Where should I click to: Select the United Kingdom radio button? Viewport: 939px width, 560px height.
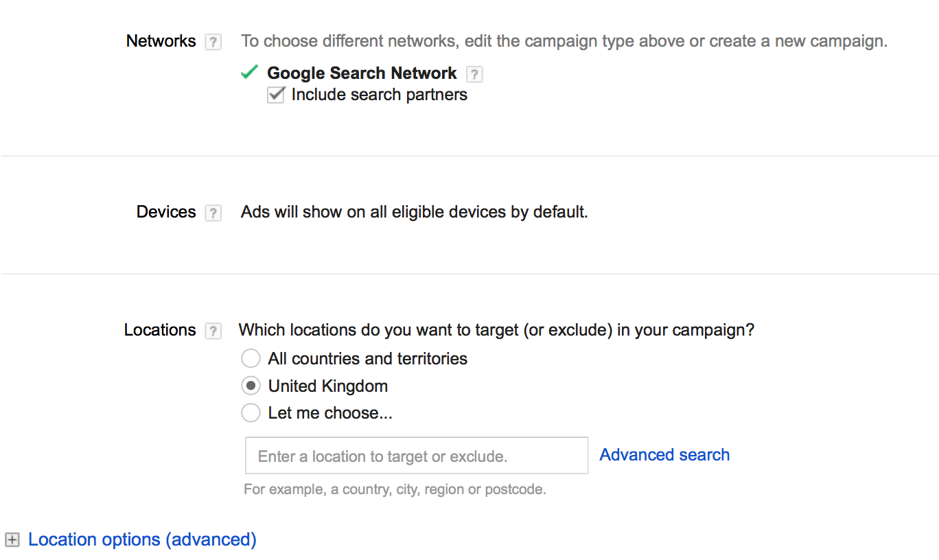click(251, 386)
